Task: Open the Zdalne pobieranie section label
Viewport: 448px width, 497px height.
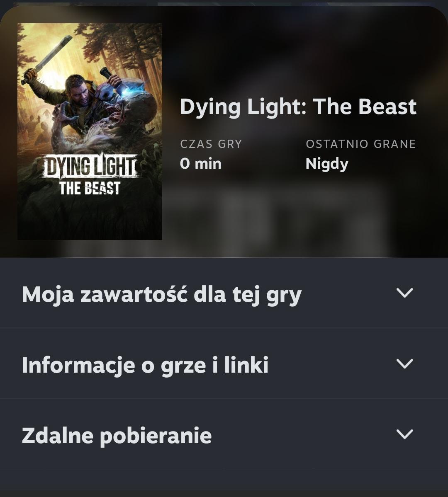Action: 117,436
